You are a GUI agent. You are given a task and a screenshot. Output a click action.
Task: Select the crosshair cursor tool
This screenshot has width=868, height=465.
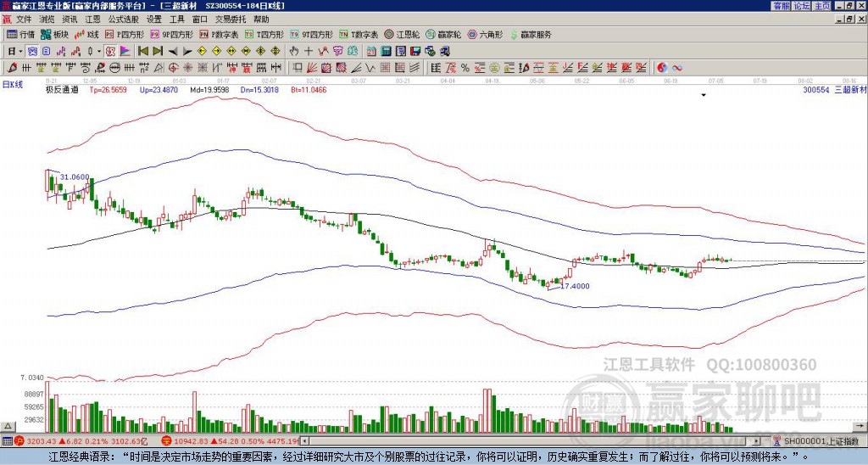[309, 52]
